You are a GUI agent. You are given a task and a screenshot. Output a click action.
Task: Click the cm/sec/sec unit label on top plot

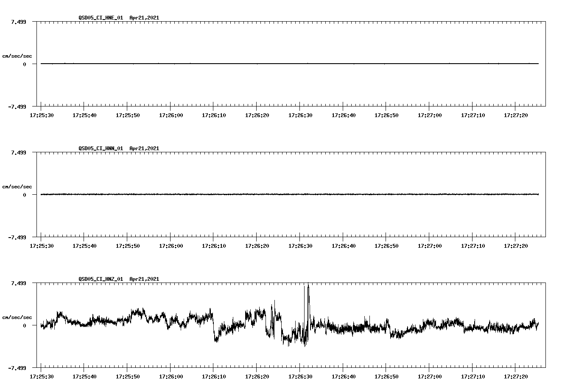pos(18,56)
